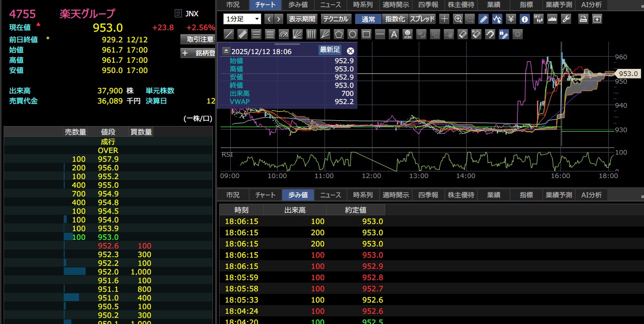Toggle the pencil drawing-mode button
Viewport: 644px width, 324px height.
click(484, 19)
